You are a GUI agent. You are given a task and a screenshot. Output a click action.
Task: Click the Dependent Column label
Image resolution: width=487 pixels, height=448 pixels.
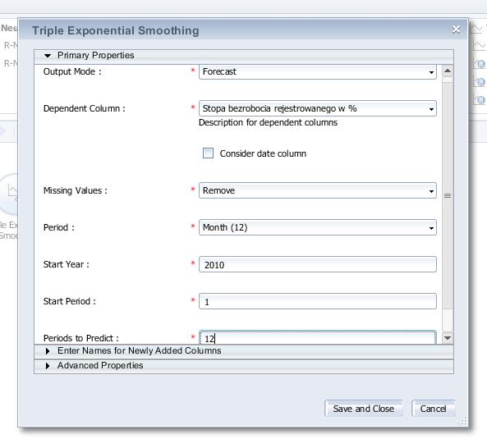(x=84, y=108)
